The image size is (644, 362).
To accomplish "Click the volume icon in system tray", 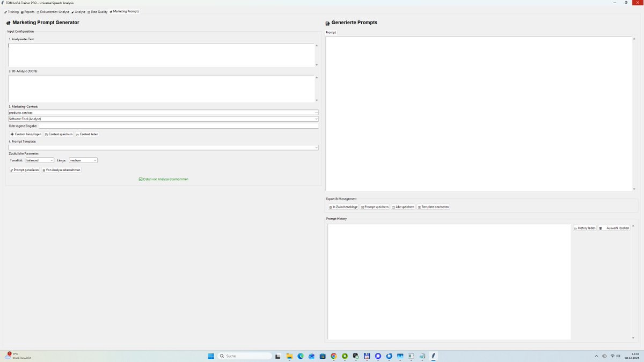I will tap(618, 356).
